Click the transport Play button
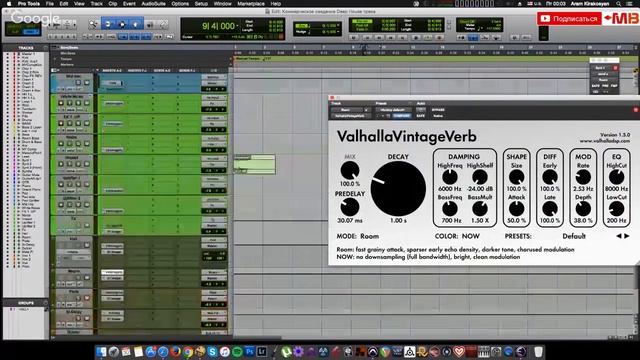 pyautogui.click(x=428, y=38)
